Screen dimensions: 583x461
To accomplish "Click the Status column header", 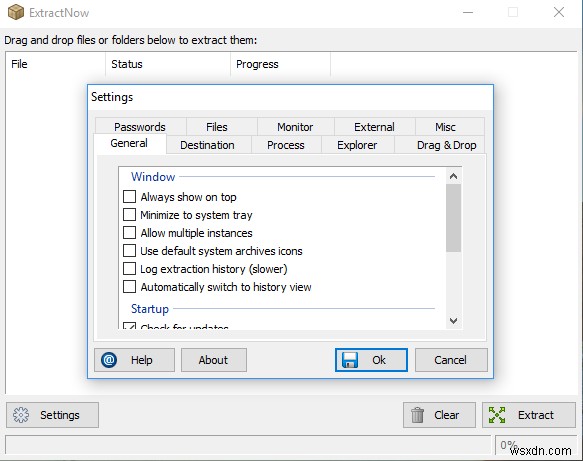I will click(168, 64).
